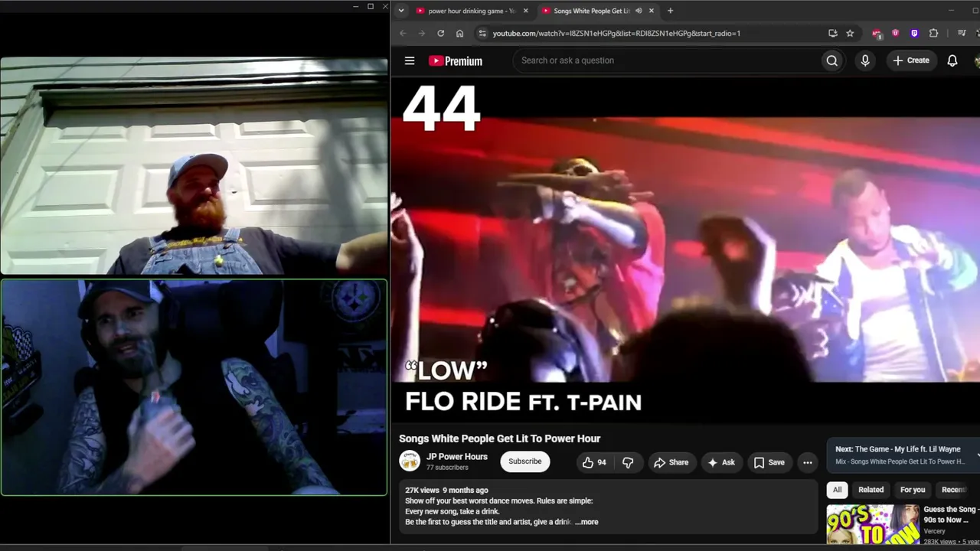
Task: Click the browser address bar URL
Action: (616, 34)
